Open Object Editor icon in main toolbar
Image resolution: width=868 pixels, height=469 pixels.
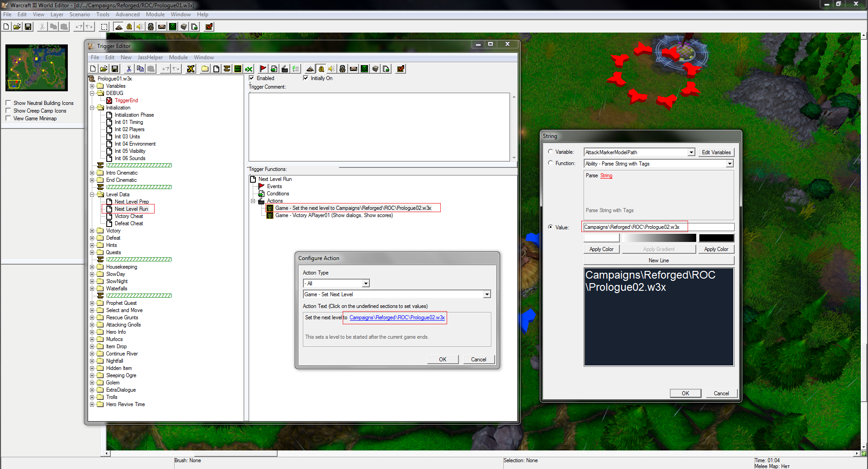[x=151, y=27]
